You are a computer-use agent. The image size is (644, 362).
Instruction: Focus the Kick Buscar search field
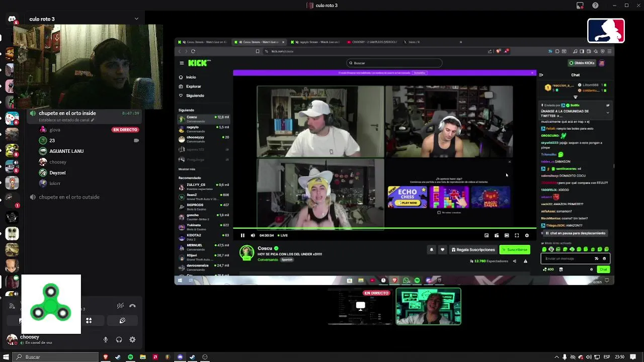394,63
